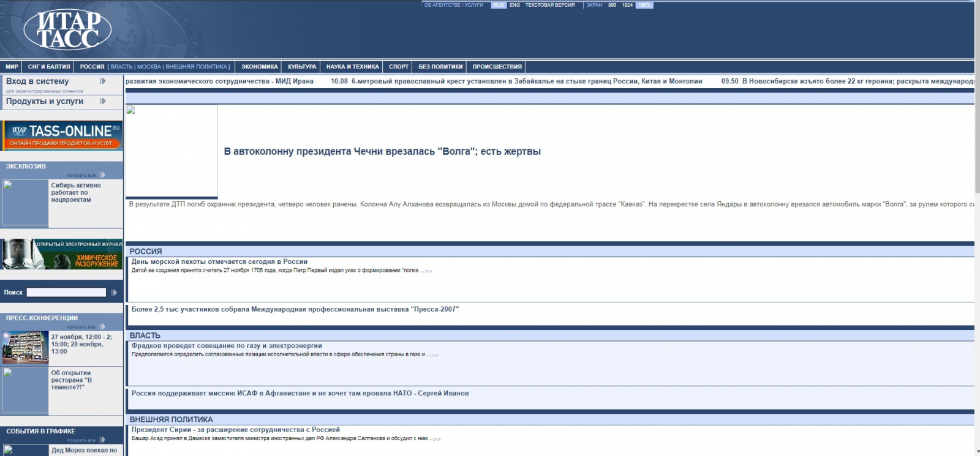
Task: Open the ОБ АГЕНТСТВЕ page
Action: pos(442,5)
